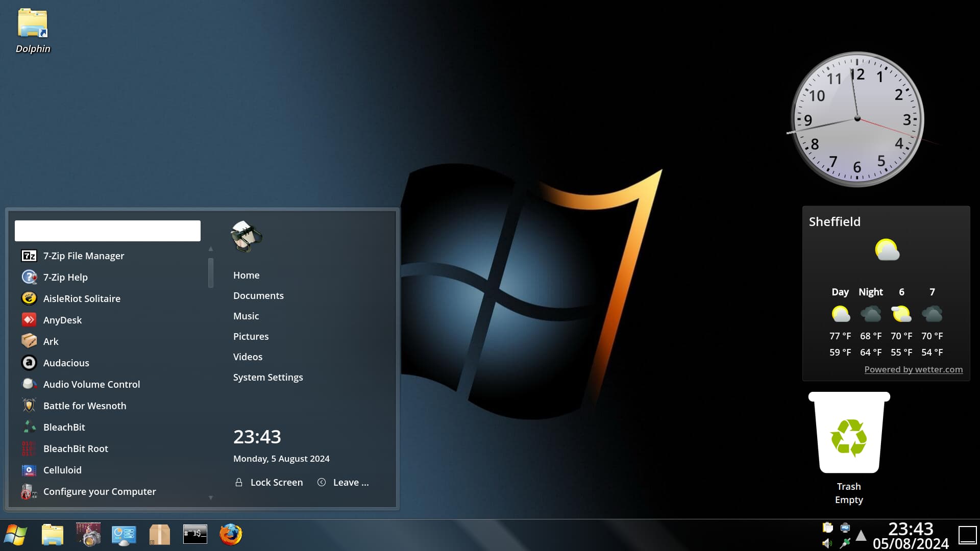Open the network plug tray icon
980x551 pixels.
click(845, 543)
